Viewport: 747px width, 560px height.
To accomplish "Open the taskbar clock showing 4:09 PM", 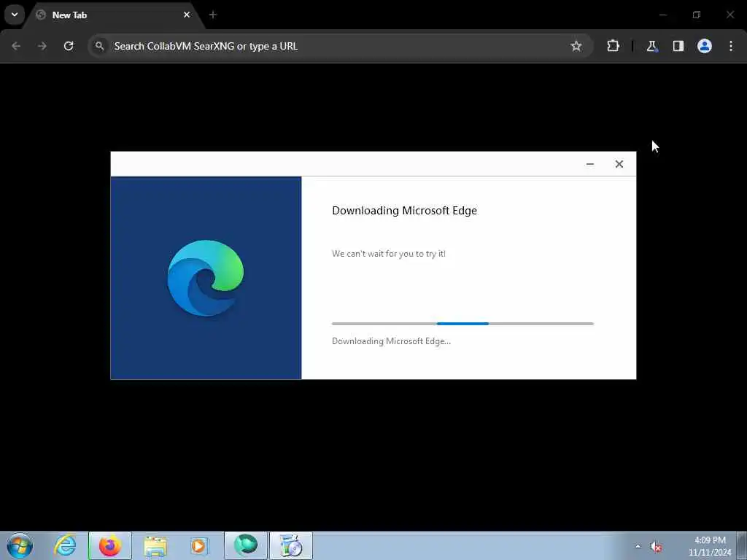I will coord(710,545).
